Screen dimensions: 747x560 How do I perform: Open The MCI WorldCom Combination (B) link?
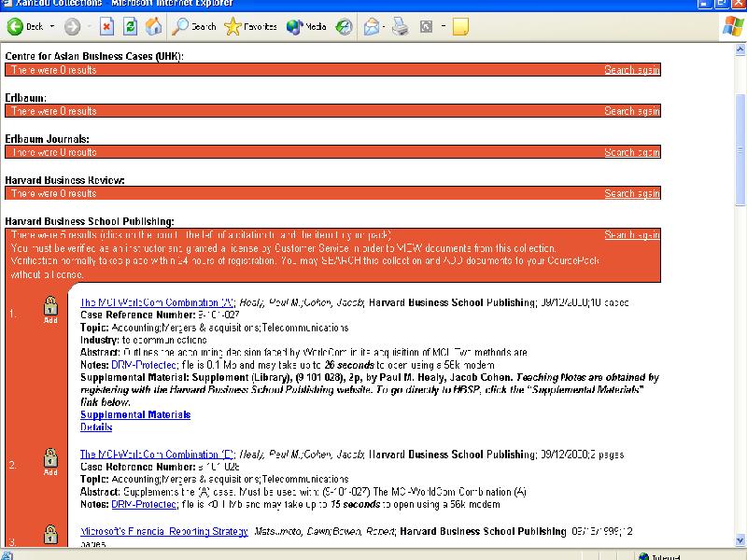click(x=157, y=455)
